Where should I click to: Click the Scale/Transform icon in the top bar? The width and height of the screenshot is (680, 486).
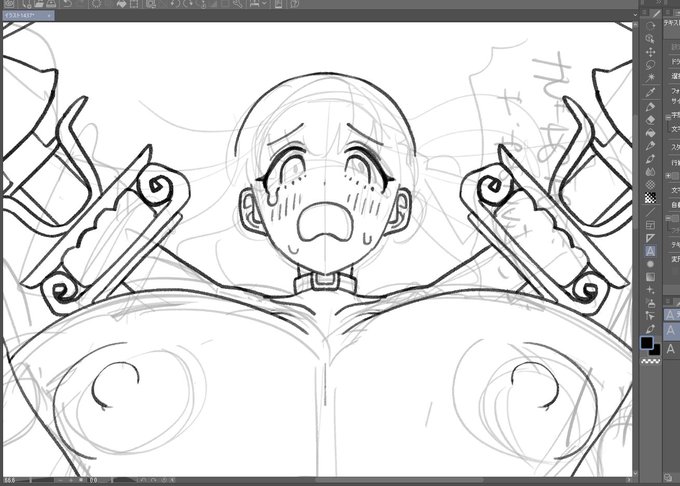pyautogui.click(x=134, y=4)
